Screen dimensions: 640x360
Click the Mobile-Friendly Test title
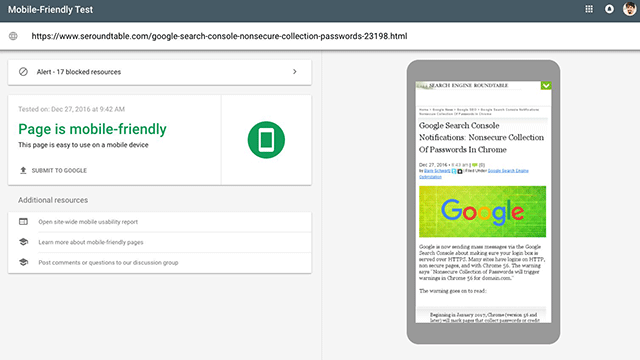51,9
